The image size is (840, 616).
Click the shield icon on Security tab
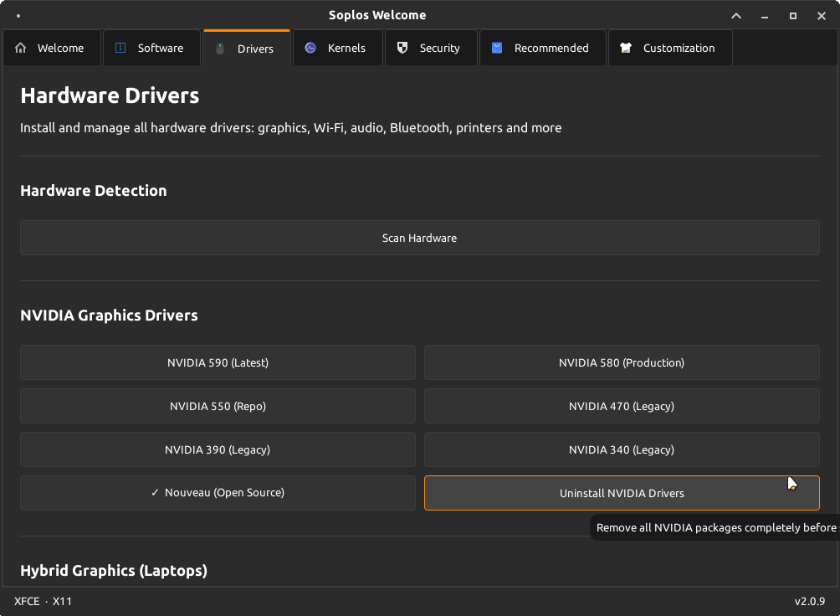click(402, 48)
